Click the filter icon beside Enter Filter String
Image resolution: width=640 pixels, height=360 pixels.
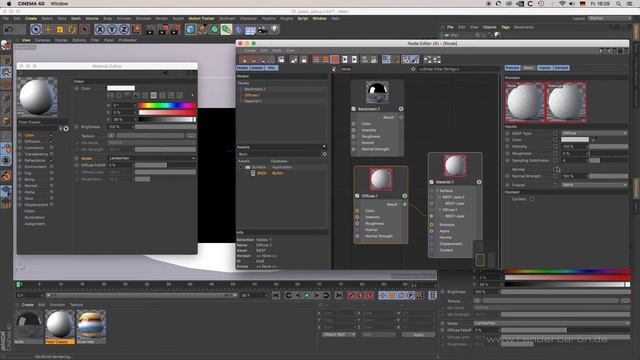pyautogui.click(x=413, y=69)
